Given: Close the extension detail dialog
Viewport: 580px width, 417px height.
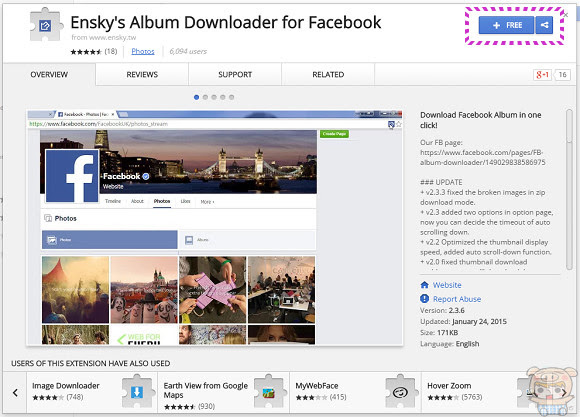Looking at the screenshot, I should click(x=566, y=15).
